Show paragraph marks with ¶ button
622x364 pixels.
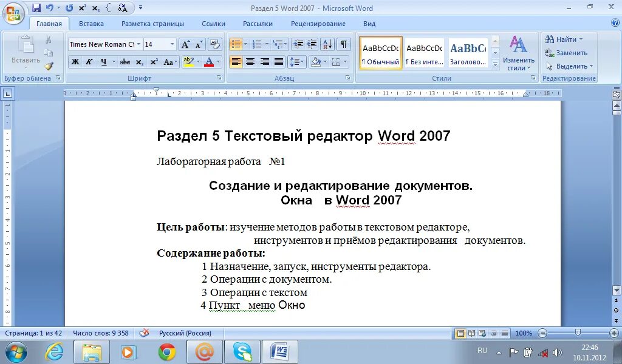[x=344, y=44]
